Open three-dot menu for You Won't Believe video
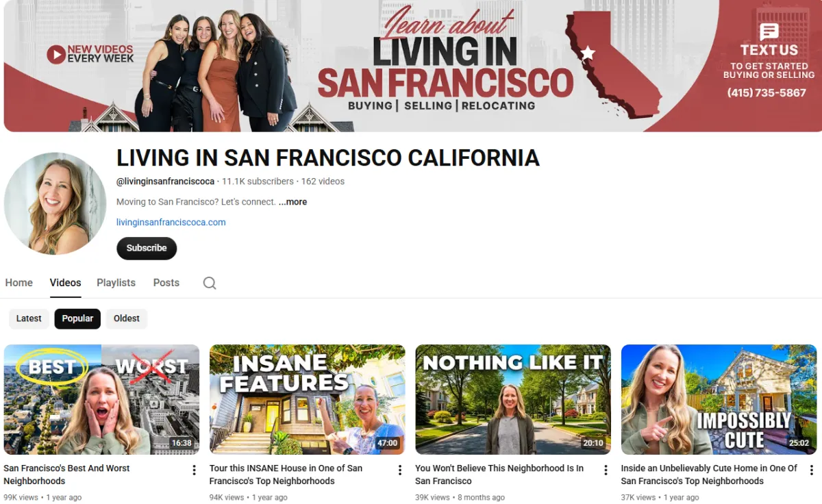Screen dimensions: 822x504 pos(606,470)
